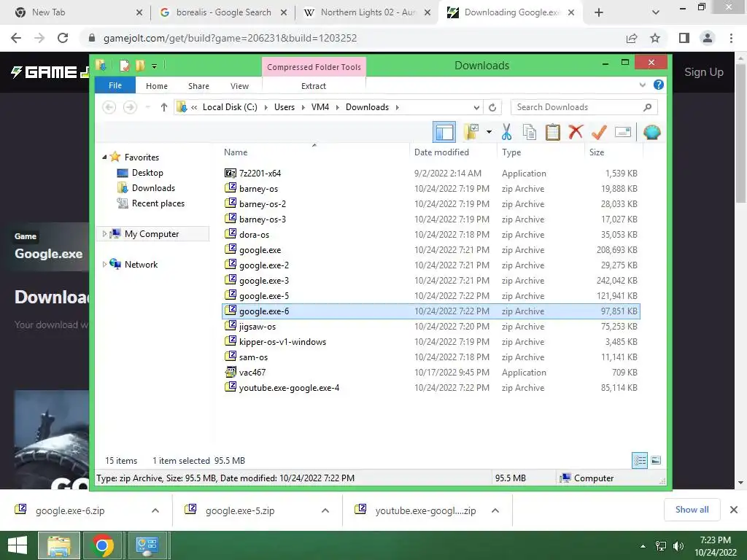This screenshot has height=560, width=747.
Task: Select the dora-os zip archive
Action: pos(430,234)
